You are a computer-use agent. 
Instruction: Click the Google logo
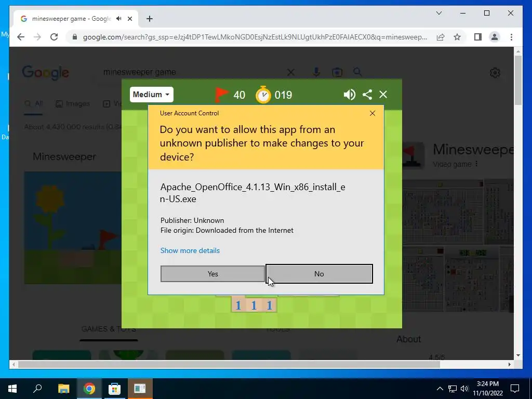[x=46, y=73]
